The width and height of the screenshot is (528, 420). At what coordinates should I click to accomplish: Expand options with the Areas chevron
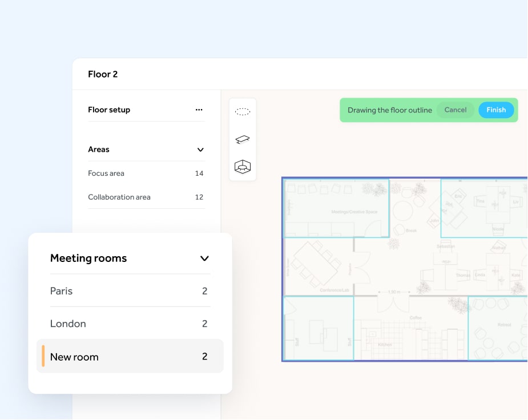(x=200, y=150)
